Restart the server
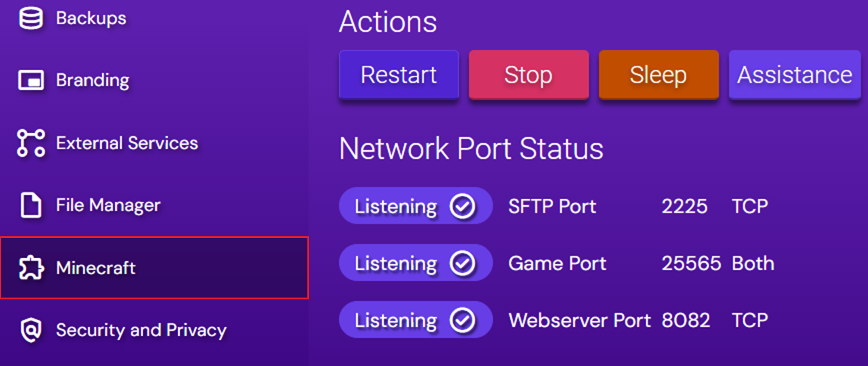 click(398, 74)
